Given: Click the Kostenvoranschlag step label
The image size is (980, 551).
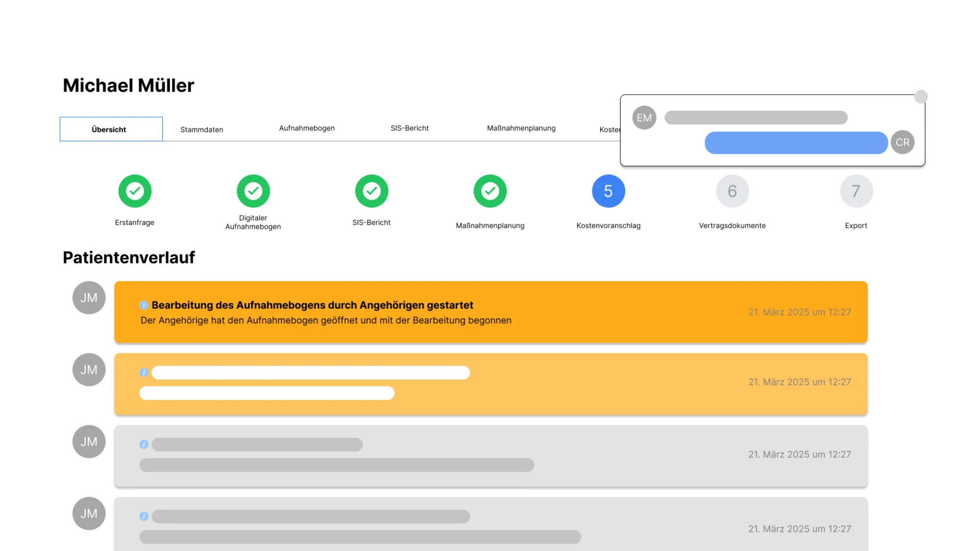Looking at the screenshot, I should click(609, 225).
